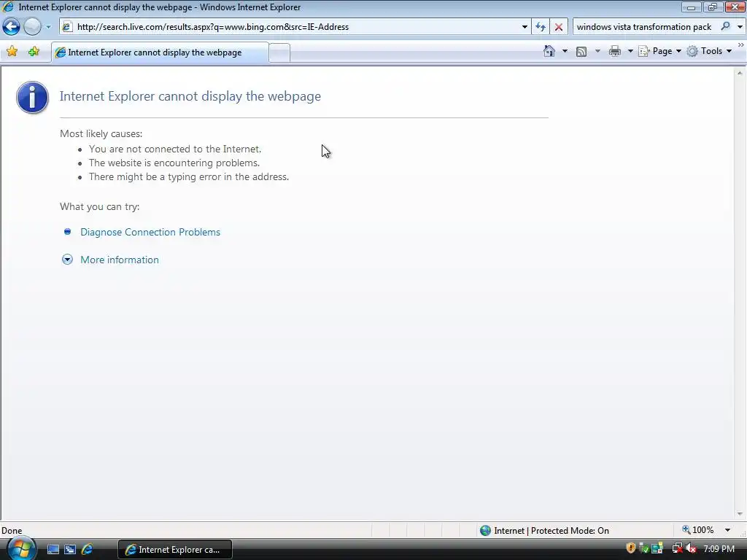Expand the address bar history dropdown

pos(525,27)
